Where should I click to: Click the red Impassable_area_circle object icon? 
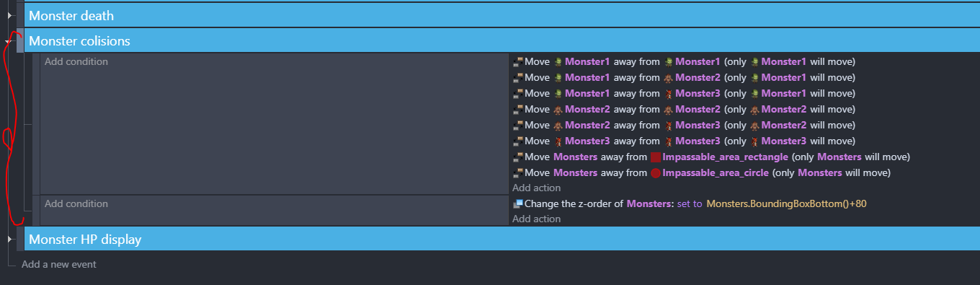pos(656,173)
